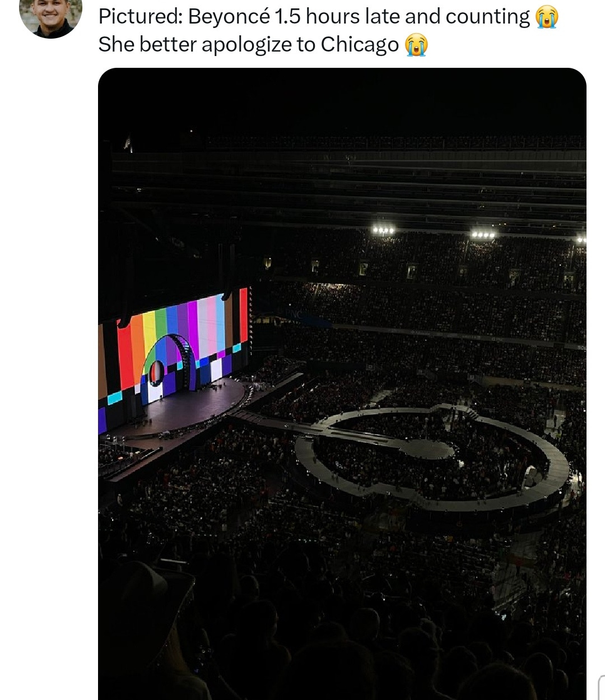
Task: Click the crying emoji after 'Chicago'
Action: 416,45
